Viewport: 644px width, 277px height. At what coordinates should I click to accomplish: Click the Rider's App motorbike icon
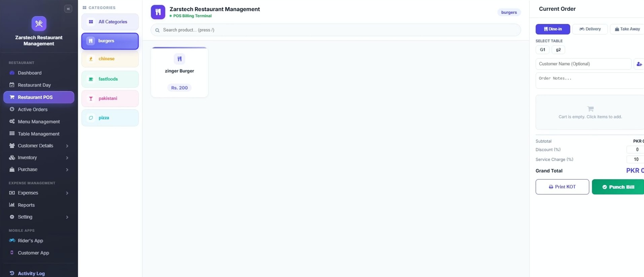12,240
